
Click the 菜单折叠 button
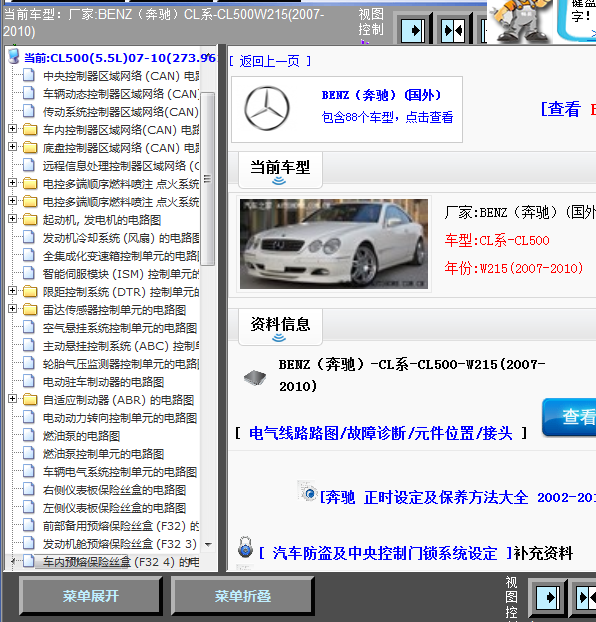[x=242, y=596]
